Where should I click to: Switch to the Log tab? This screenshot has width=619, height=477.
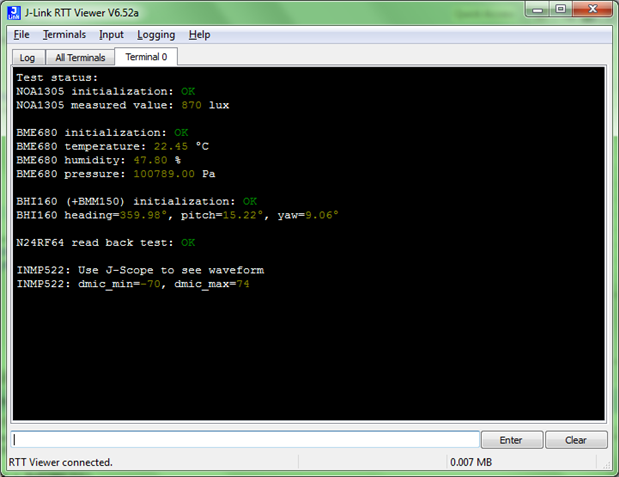pyautogui.click(x=27, y=58)
